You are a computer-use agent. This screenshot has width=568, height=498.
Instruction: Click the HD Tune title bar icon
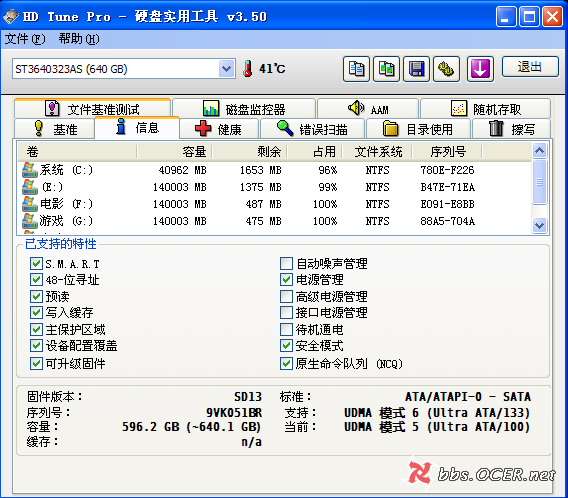11,16
